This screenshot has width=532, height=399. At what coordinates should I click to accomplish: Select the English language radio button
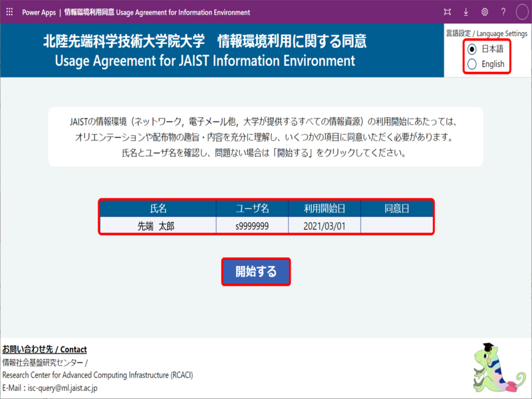[472, 64]
